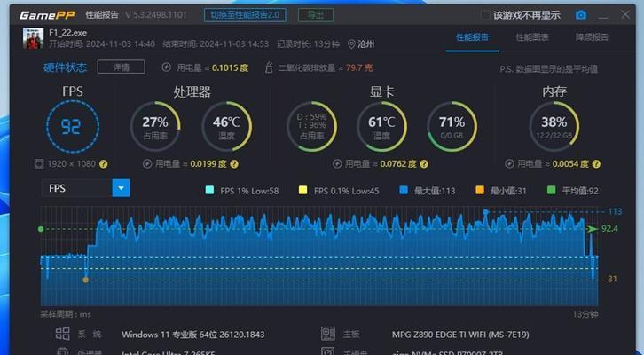Click the CPU power usage icon
This screenshot has height=355, width=644.
147,164
